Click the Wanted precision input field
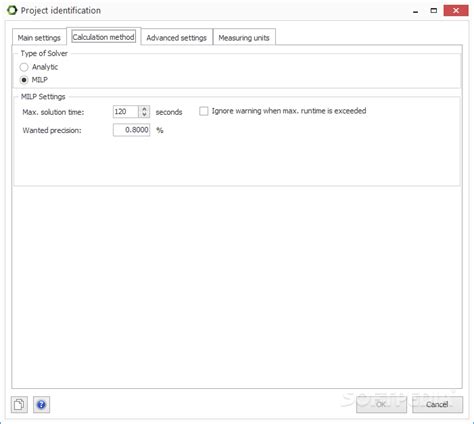 click(x=131, y=130)
